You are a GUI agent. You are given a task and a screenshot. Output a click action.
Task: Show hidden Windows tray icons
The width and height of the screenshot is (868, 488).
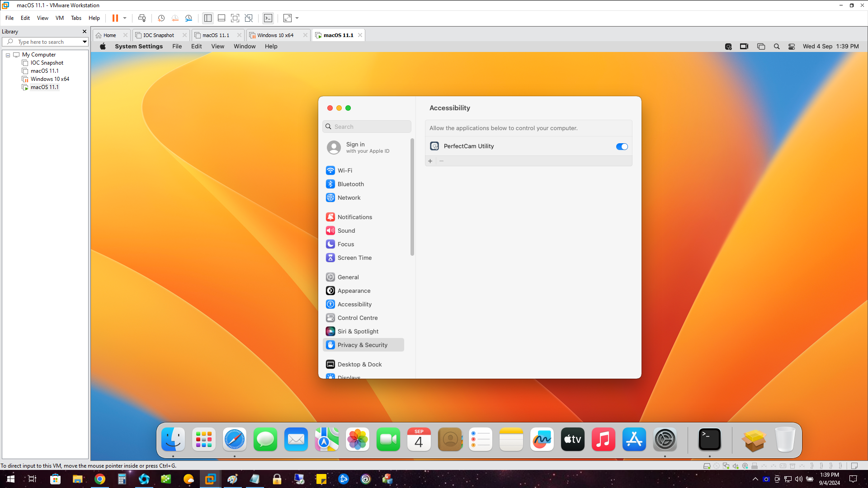tap(755, 479)
